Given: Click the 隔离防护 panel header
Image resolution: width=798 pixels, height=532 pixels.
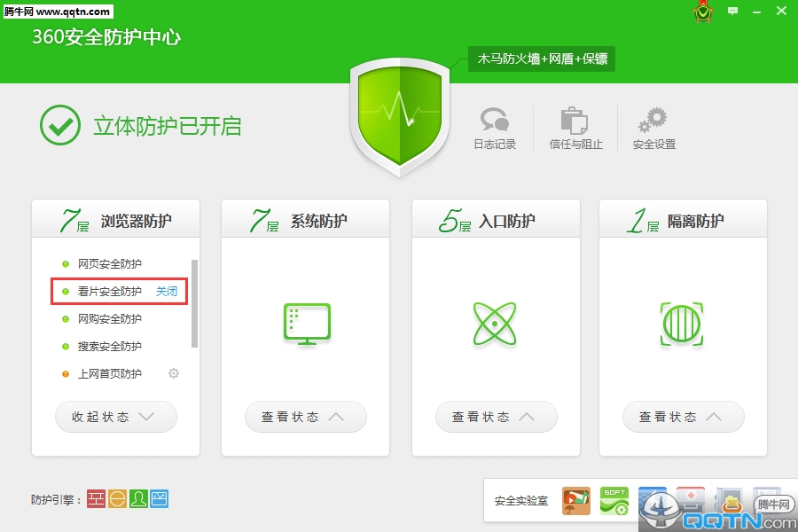Looking at the screenshot, I should pos(683,219).
